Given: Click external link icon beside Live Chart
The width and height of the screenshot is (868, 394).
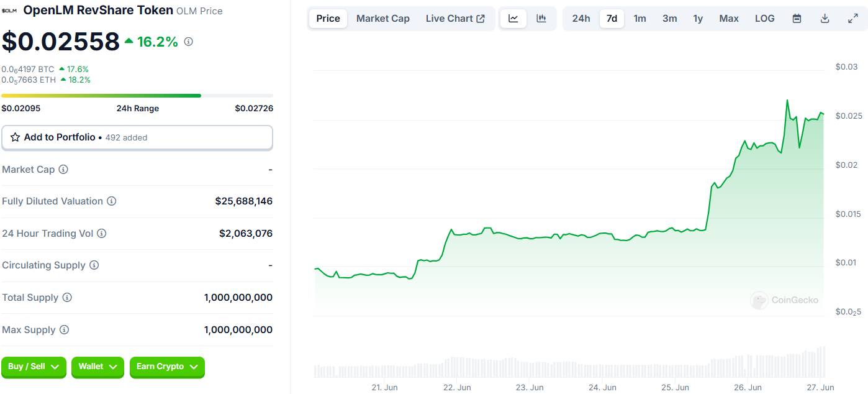Looking at the screenshot, I should tap(481, 19).
